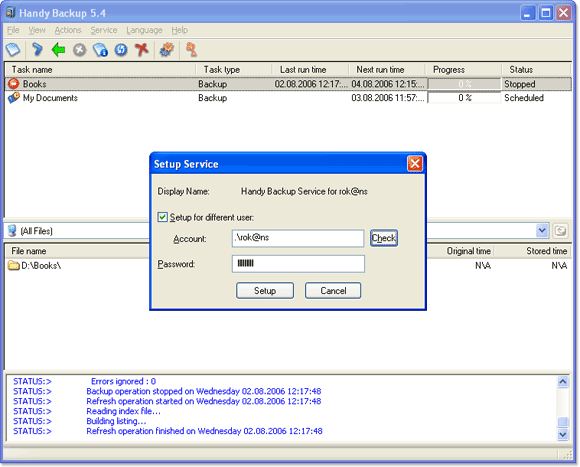Click the red Delete task icon
The image size is (580, 467).
pos(142,49)
